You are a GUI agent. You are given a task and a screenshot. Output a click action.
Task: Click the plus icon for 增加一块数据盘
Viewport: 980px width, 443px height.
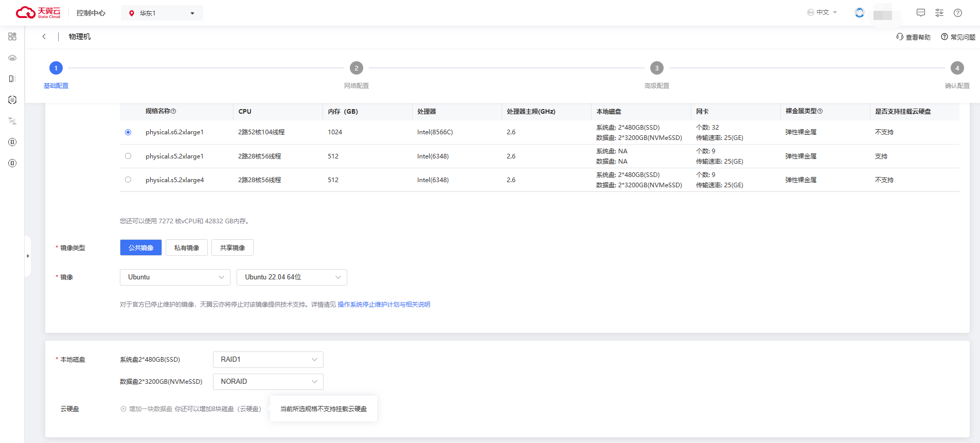pyautogui.click(x=123, y=409)
